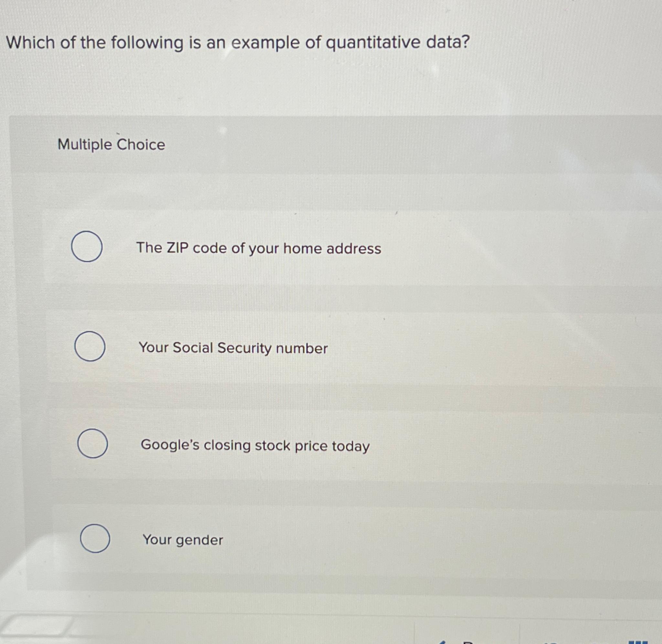Click the Multiple Choice heading
Image resolution: width=662 pixels, height=644 pixels.
click(111, 145)
